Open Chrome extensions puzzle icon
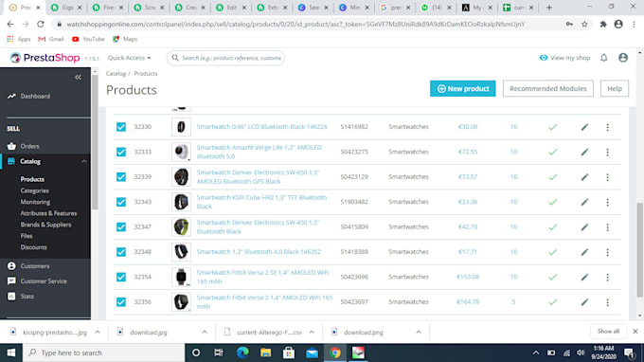Screen dimensions: 644x362 [x=603, y=25]
